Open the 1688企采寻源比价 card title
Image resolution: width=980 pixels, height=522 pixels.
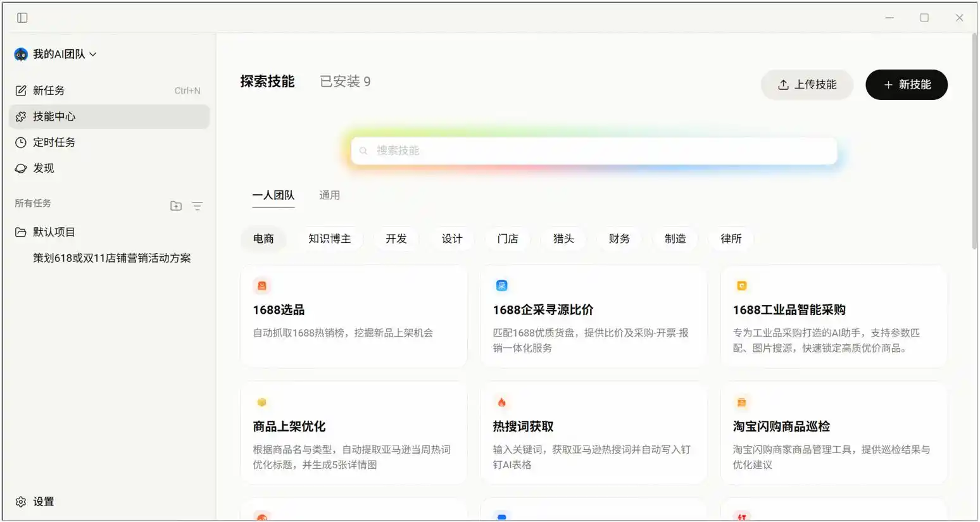pos(543,310)
